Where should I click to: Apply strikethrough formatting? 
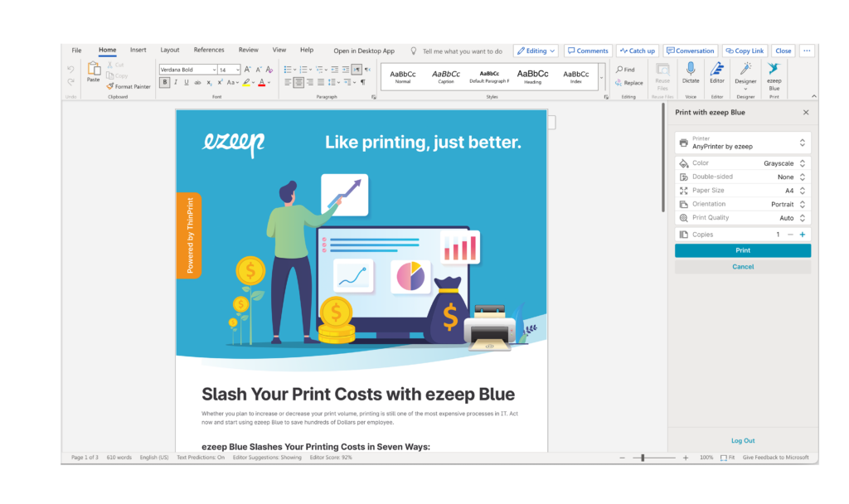tap(197, 83)
